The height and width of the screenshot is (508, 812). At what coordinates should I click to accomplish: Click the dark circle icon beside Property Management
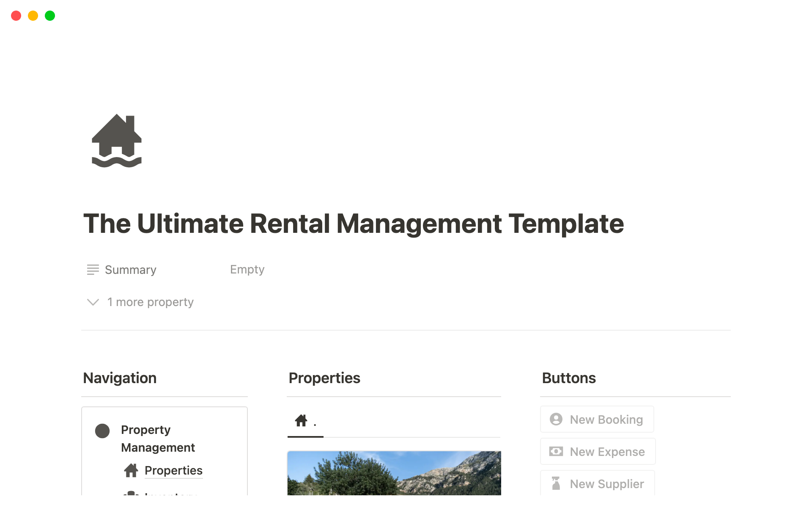102,431
